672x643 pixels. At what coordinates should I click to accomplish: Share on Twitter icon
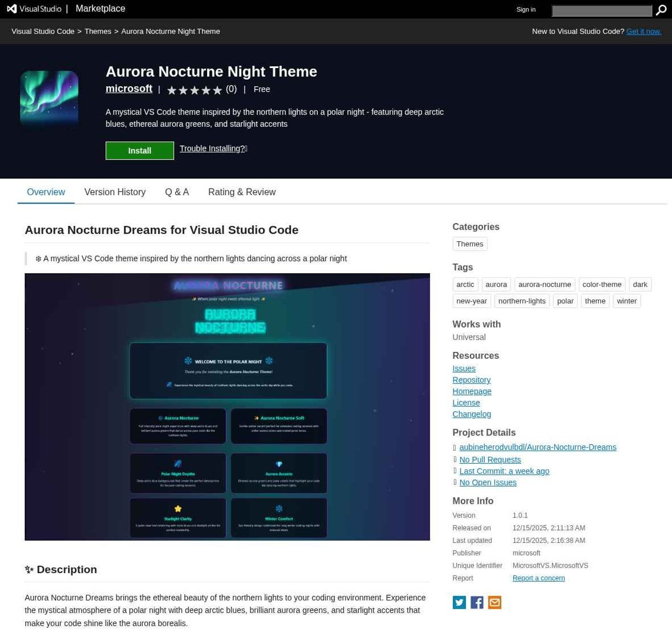[x=459, y=602]
